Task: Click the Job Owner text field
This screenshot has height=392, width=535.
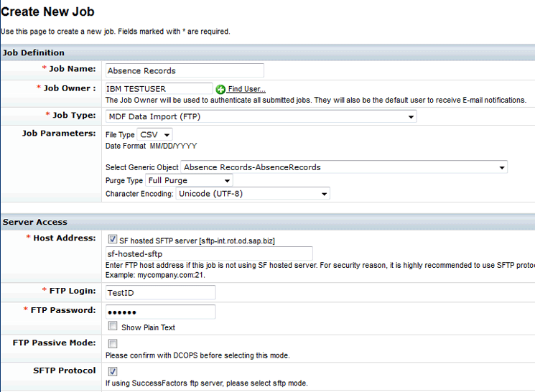Action: [159, 89]
